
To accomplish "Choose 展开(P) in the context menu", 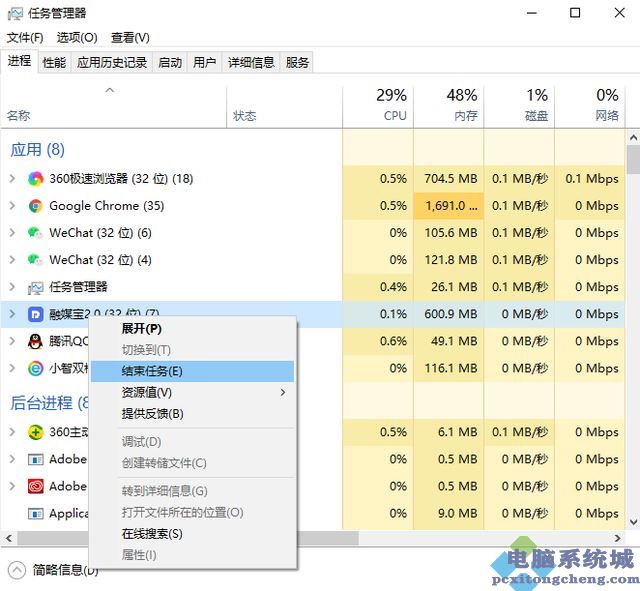I will pyautogui.click(x=192, y=329).
